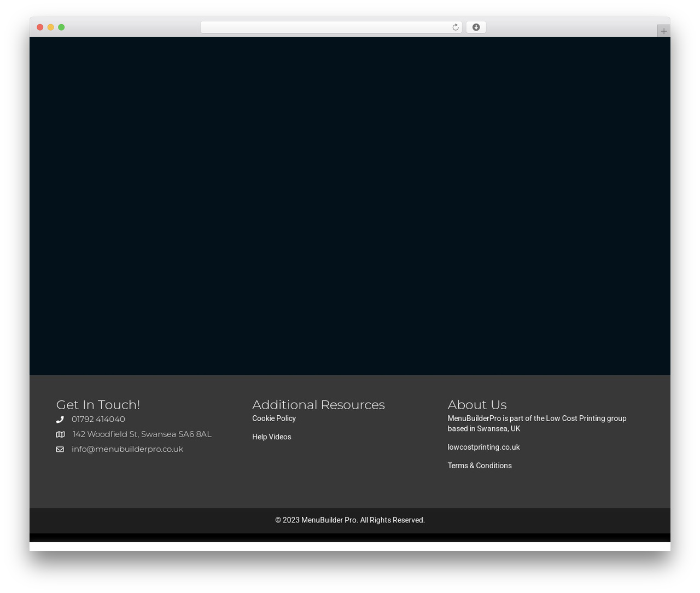Open the address 142 Woodfield St, Swansea

(x=142, y=434)
